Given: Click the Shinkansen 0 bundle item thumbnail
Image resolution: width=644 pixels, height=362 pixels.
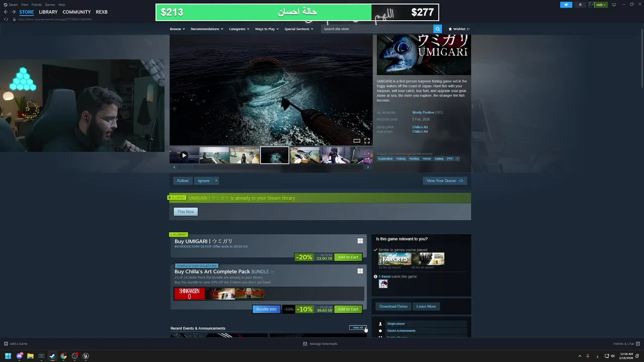Looking at the screenshot, I should (x=190, y=294).
